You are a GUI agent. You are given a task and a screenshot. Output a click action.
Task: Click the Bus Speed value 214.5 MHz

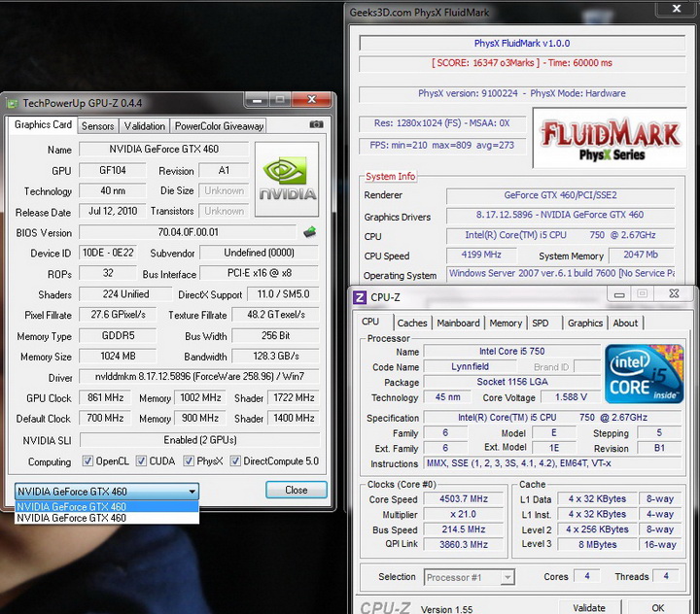464,529
